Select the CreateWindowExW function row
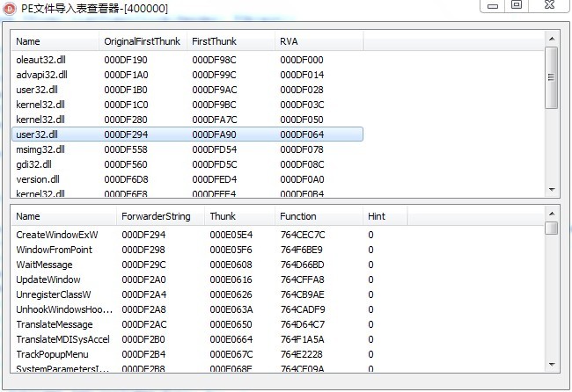This screenshot has height=392, width=572. click(x=209, y=235)
